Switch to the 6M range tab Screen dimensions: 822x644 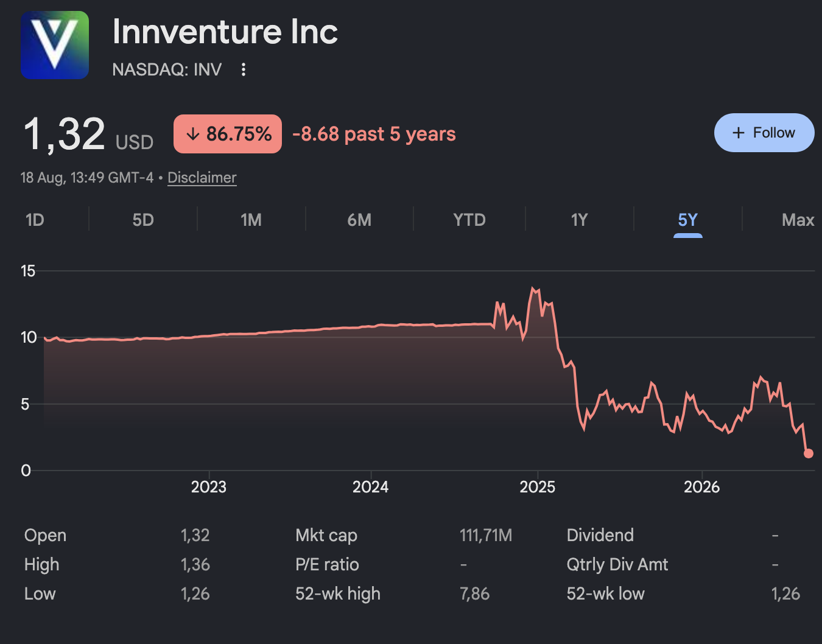[x=359, y=220]
